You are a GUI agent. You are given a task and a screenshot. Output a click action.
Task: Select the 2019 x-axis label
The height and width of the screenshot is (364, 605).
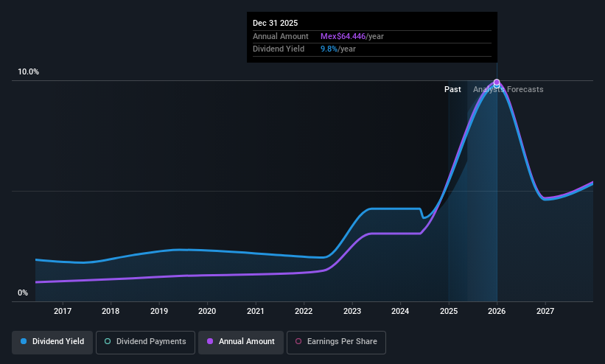(159, 311)
